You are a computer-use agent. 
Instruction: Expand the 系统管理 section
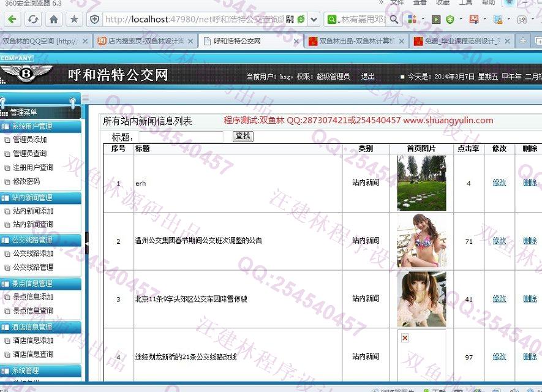(41, 371)
